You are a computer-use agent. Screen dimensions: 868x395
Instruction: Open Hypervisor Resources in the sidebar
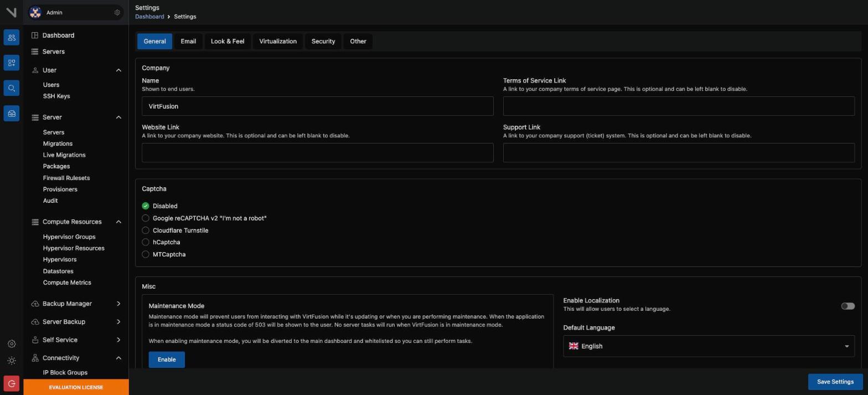(74, 248)
